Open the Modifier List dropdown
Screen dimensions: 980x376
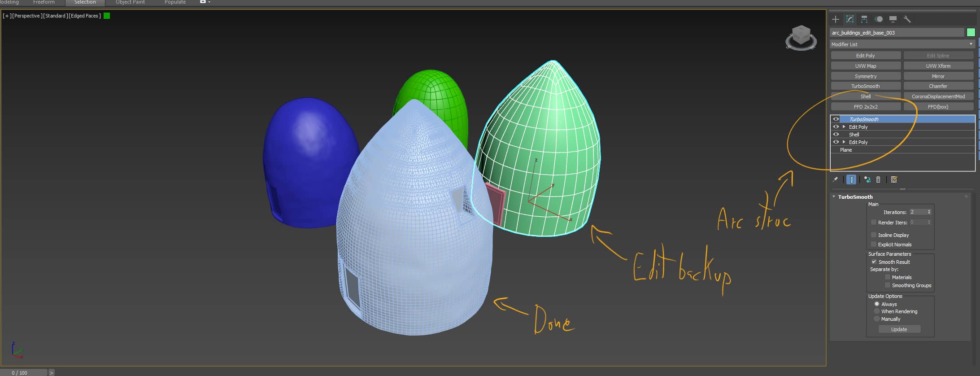click(x=902, y=44)
